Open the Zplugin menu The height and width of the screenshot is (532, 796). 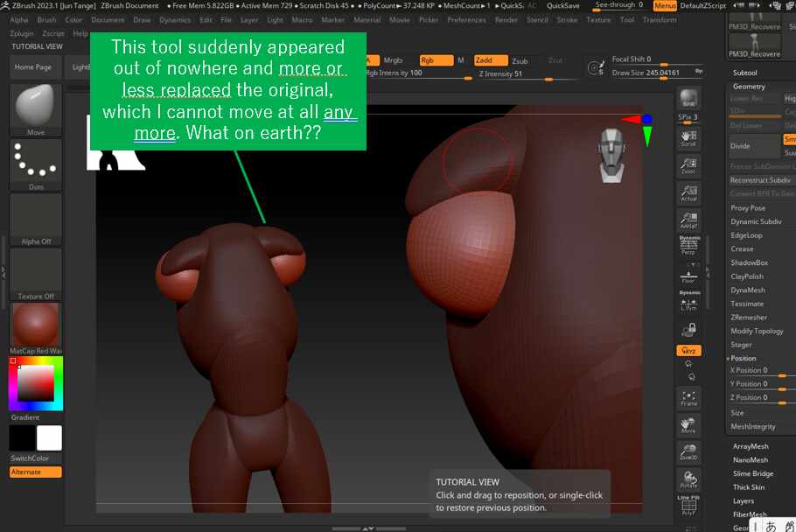(x=22, y=33)
